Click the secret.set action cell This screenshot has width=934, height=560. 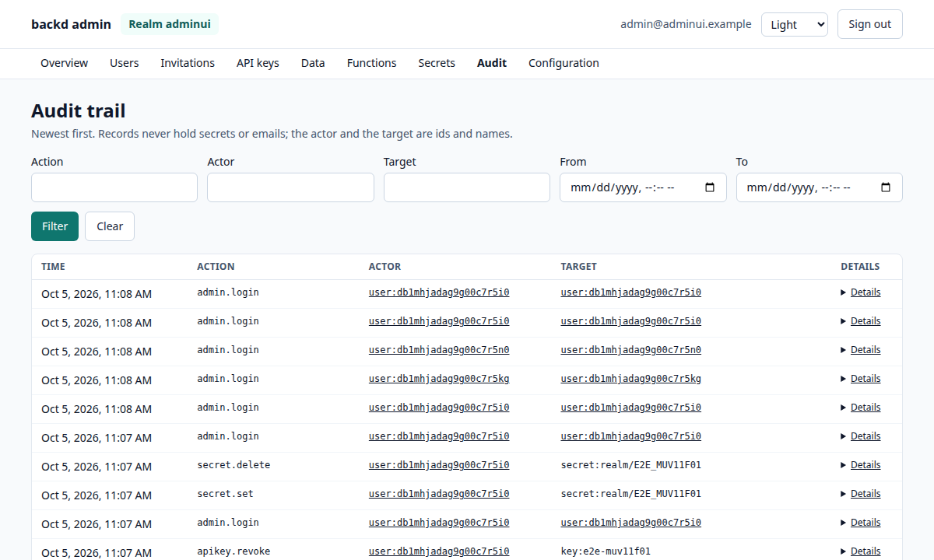click(225, 494)
